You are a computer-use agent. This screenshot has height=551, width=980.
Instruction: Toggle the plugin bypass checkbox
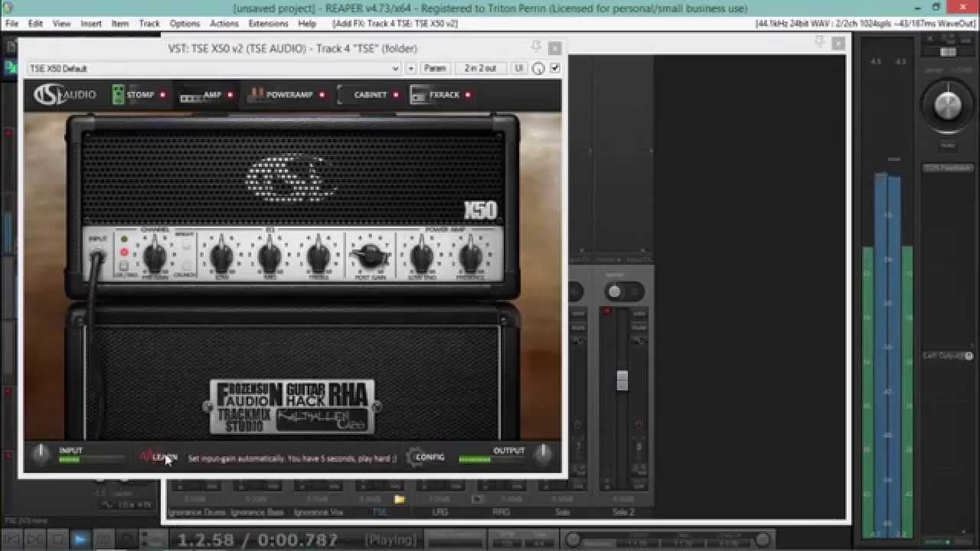point(555,68)
